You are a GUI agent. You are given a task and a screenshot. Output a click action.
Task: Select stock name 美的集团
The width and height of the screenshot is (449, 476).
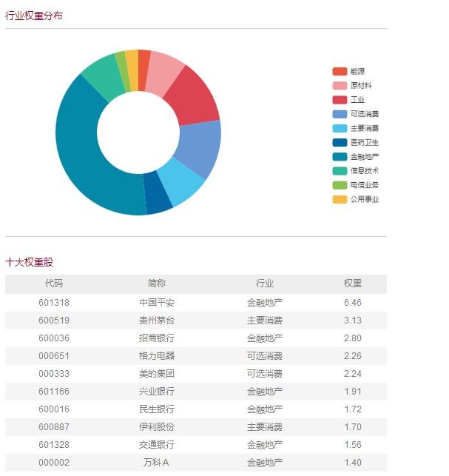[157, 374]
